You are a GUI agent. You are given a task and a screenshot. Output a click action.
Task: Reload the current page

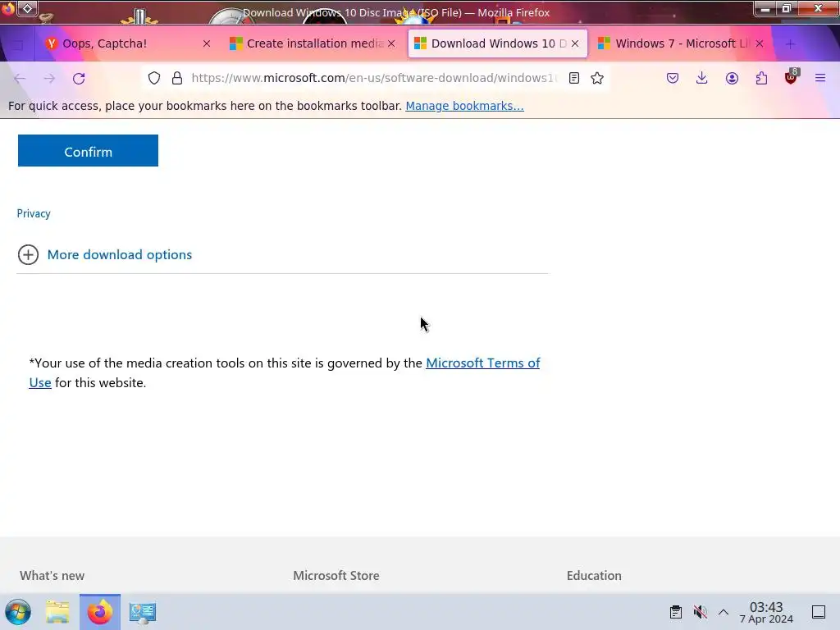79,78
